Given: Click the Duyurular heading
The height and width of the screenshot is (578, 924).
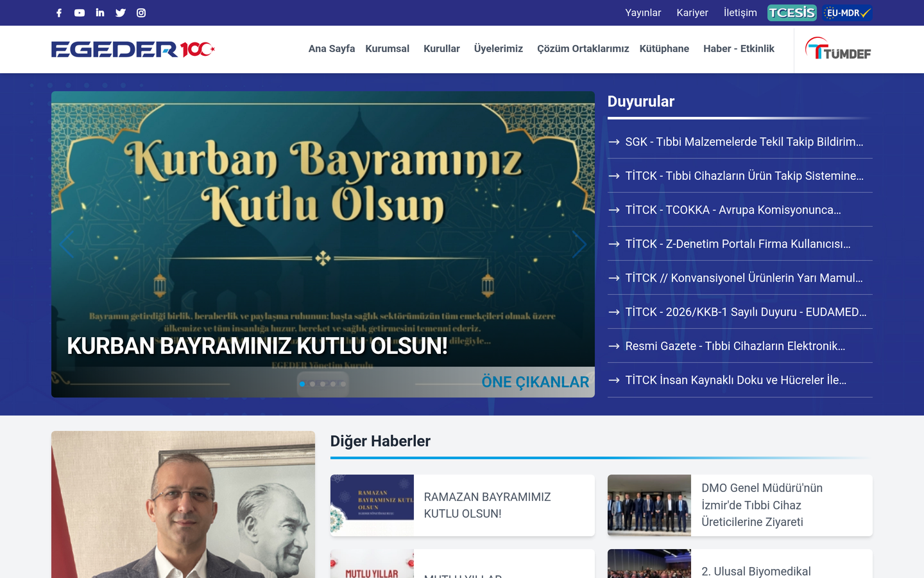Looking at the screenshot, I should 640,101.
